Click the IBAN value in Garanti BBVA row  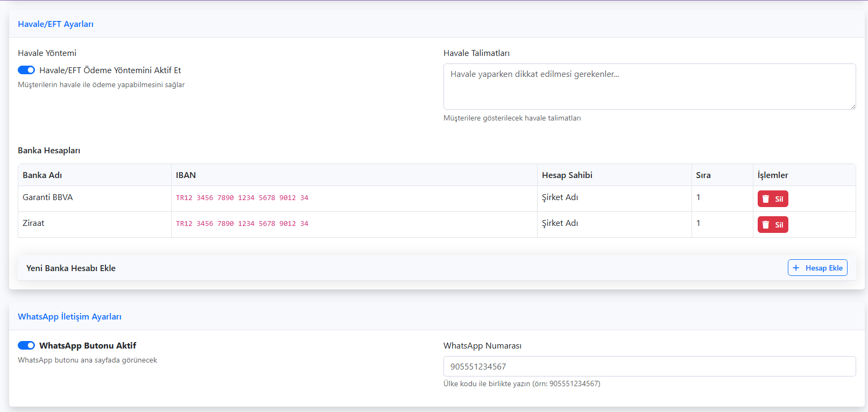(x=242, y=198)
